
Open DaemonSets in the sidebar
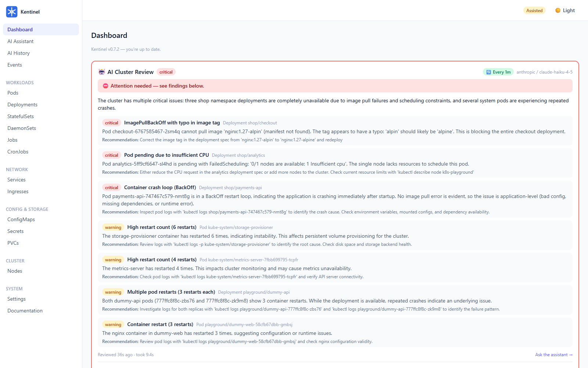[41, 128]
